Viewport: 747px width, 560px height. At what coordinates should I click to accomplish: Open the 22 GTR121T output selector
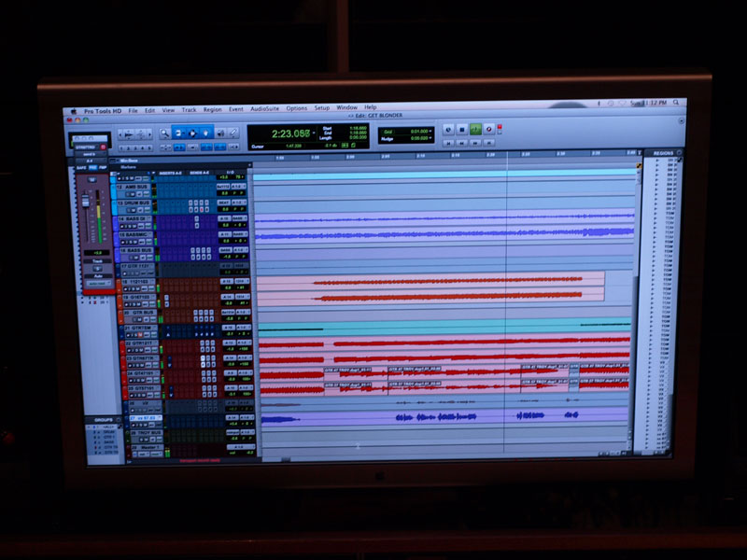point(244,343)
